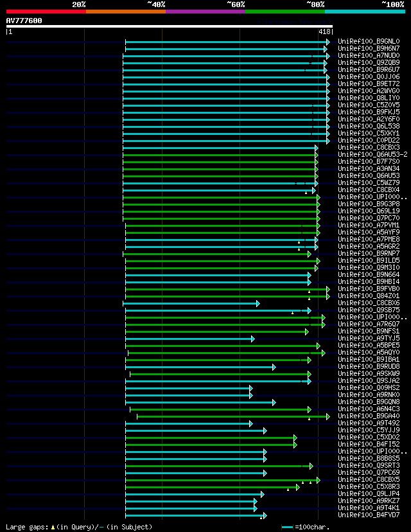The height and width of the screenshot is (532, 411).
Task: Click the UniRef100_B9G3P8 entry
Action: pos(369,204)
